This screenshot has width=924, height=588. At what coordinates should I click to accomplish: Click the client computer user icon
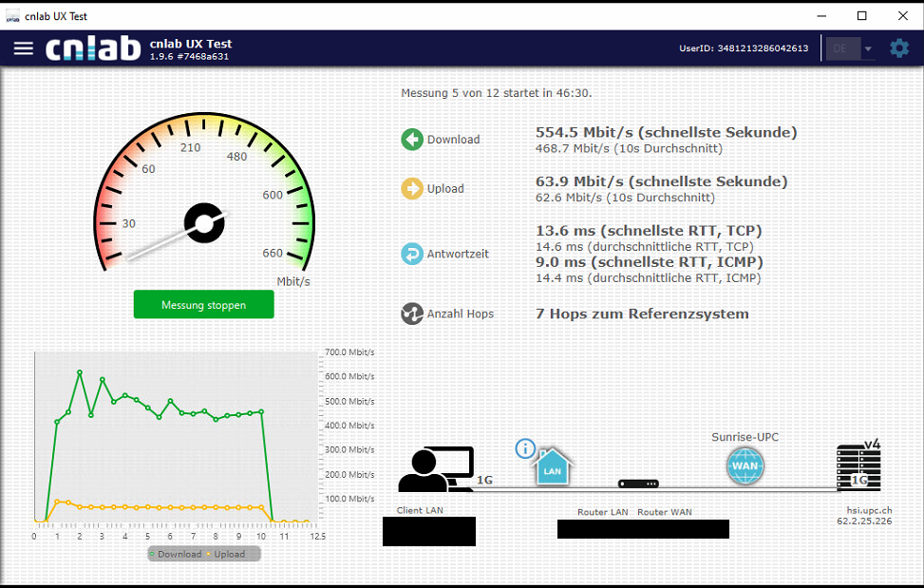click(x=435, y=469)
